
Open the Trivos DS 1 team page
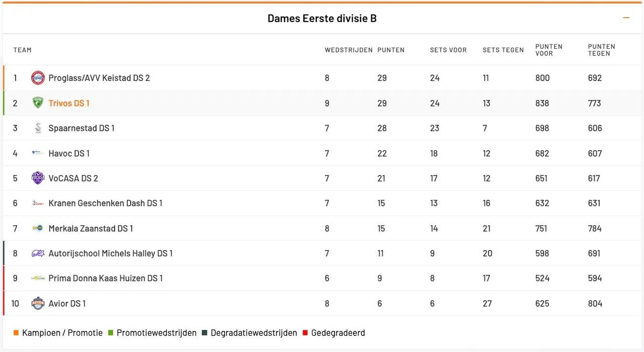[69, 103]
